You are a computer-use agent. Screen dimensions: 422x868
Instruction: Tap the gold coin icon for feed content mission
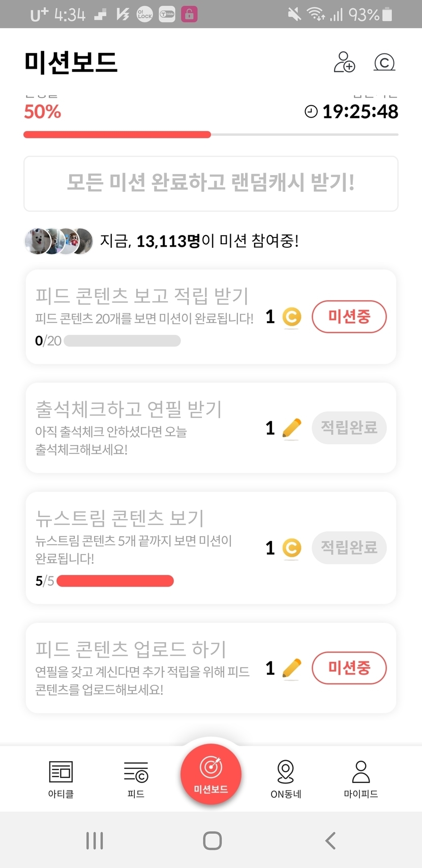point(291,317)
